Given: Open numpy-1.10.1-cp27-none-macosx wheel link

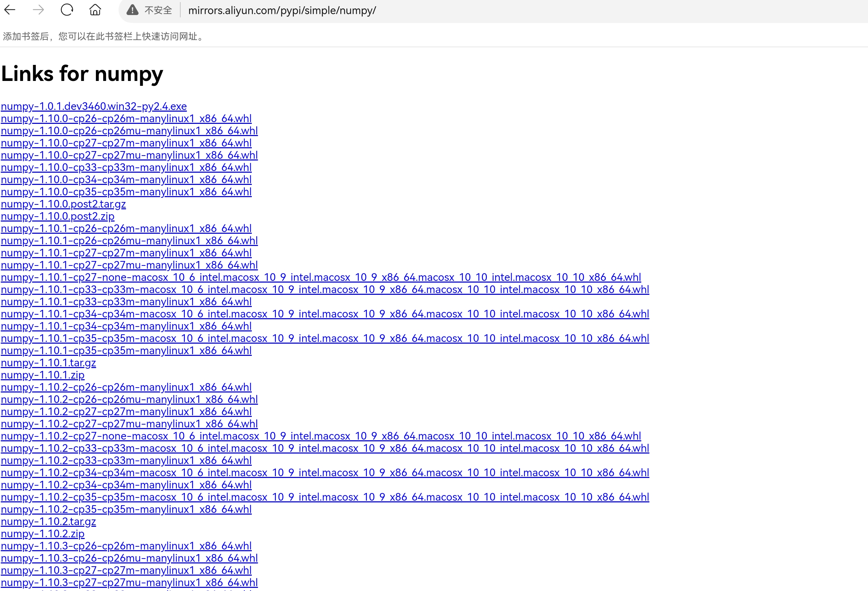Looking at the screenshot, I should pos(320,278).
